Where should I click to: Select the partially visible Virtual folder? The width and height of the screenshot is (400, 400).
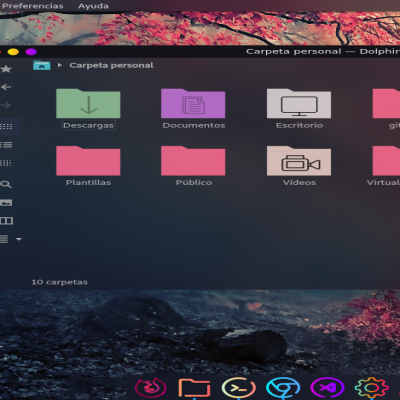pos(386,161)
